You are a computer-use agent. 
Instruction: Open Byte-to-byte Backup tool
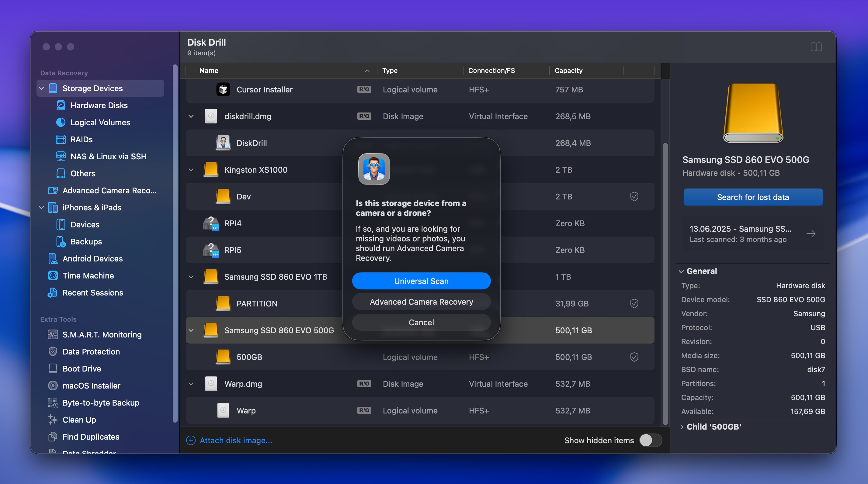point(101,403)
